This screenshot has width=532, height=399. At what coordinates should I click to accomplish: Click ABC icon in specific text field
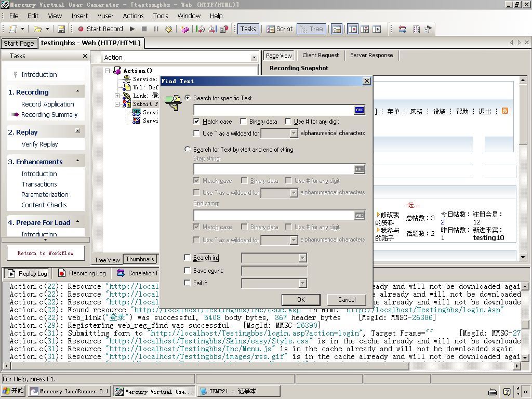coord(360,110)
